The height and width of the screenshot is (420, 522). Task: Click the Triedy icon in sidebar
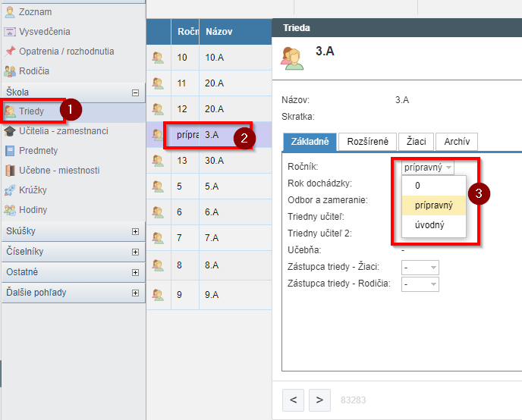click(x=10, y=111)
